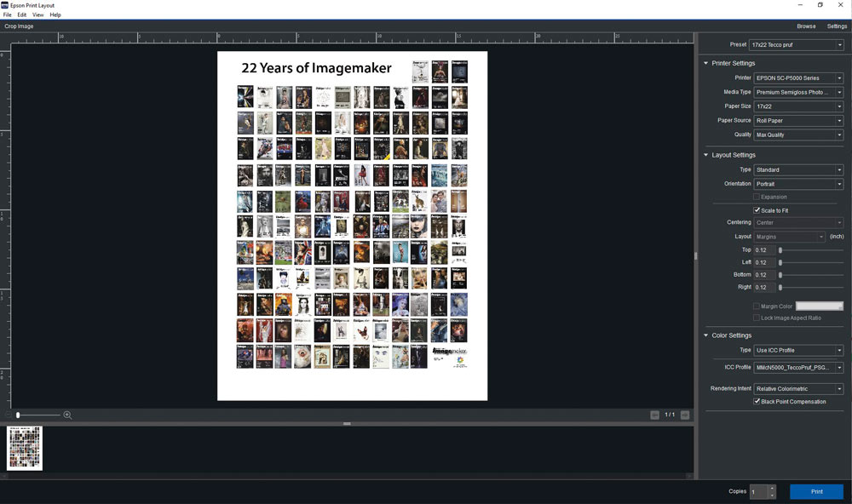Click the settings panel vertical divider handle
Viewport: 852px width, 504px height.
[695, 255]
